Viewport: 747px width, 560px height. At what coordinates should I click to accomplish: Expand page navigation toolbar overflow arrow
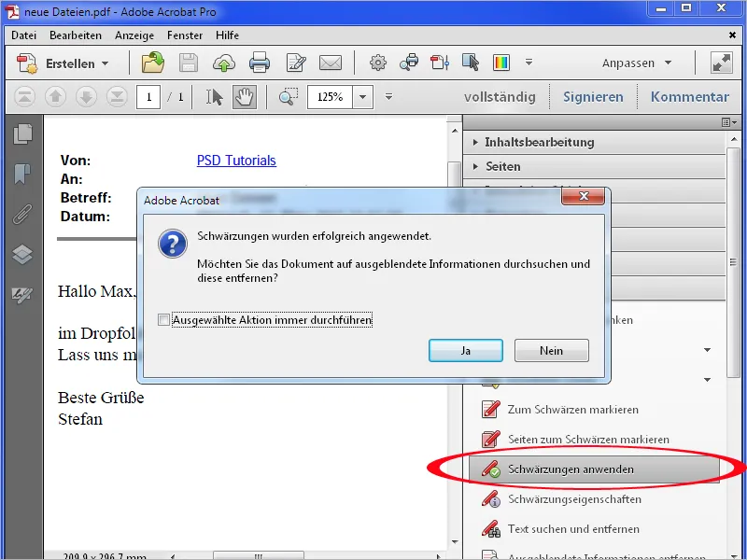[388, 97]
